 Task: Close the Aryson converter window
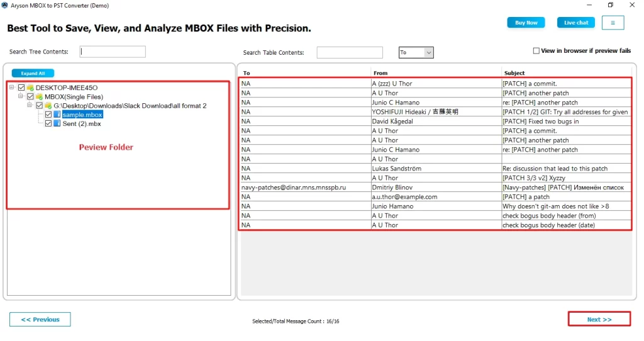pos(632,5)
